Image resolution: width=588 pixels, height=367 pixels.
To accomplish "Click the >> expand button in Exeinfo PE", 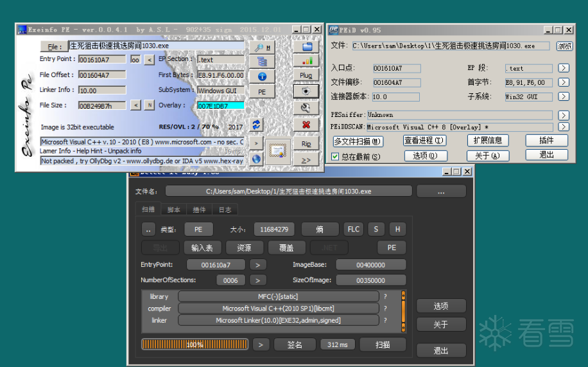I will (x=306, y=160).
